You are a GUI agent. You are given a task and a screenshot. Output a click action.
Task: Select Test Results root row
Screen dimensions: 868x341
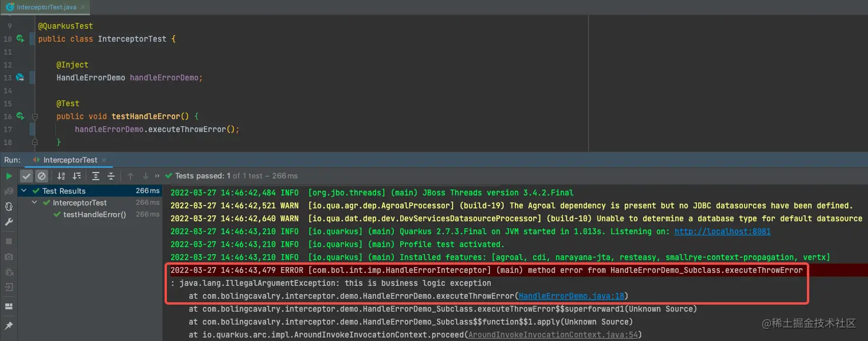click(90, 191)
